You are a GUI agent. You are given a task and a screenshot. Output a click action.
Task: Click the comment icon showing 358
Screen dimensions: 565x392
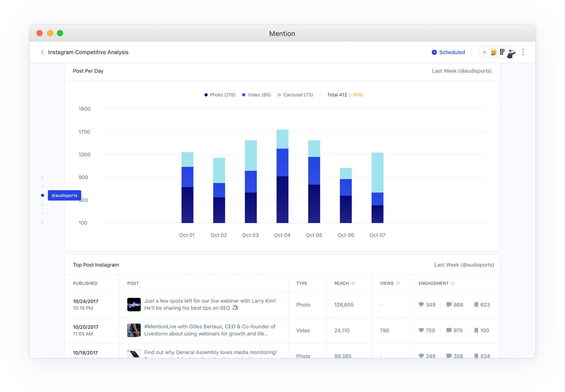coord(449,356)
